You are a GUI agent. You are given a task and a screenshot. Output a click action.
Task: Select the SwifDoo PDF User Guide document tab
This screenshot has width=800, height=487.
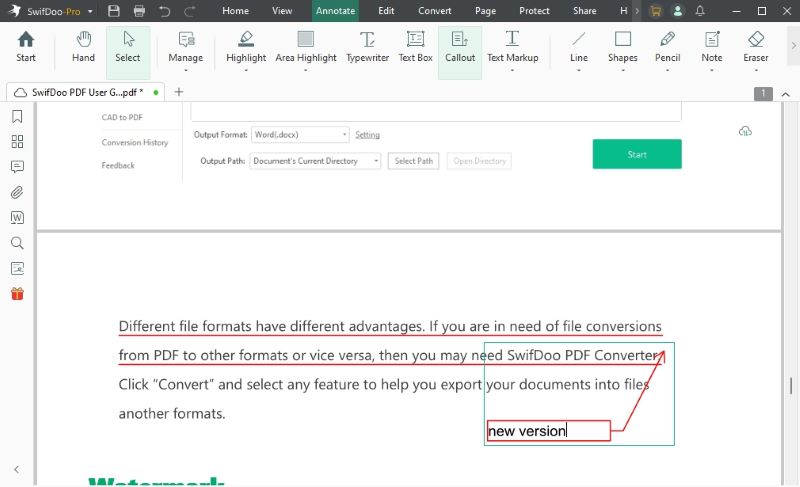click(x=85, y=92)
